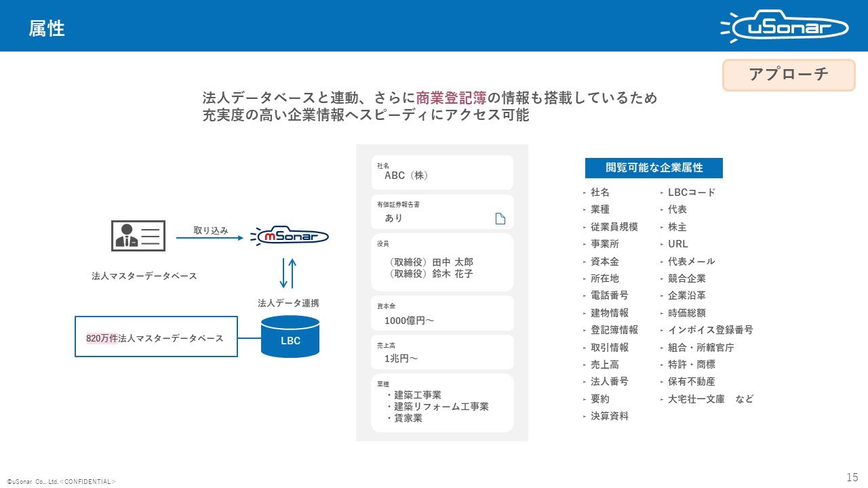Click the uSonar logo in header
Viewport: 868px width, 488px height.
tap(783, 26)
